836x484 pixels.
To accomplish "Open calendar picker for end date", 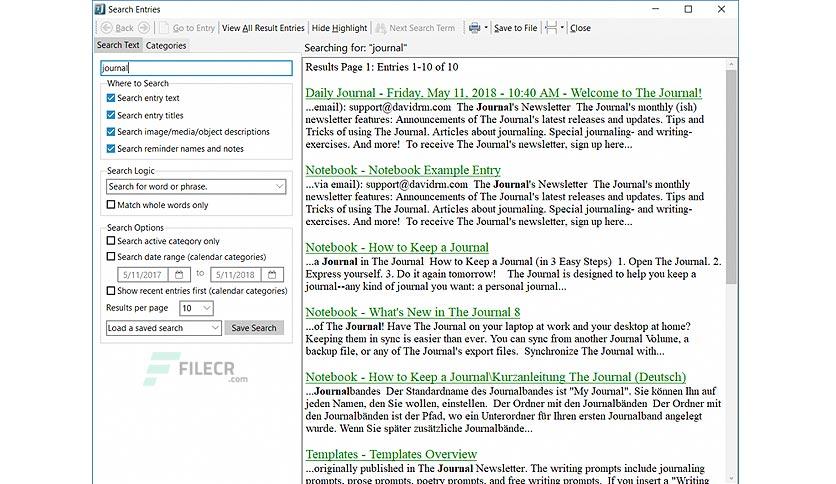I will point(272,275).
